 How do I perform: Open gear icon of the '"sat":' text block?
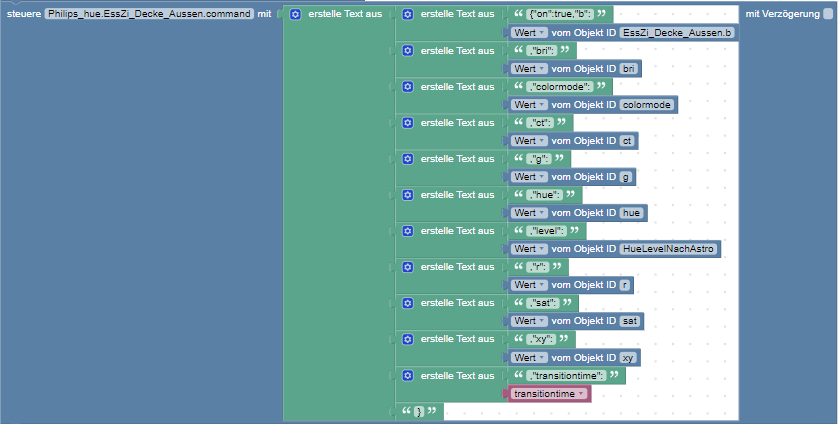tap(408, 303)
